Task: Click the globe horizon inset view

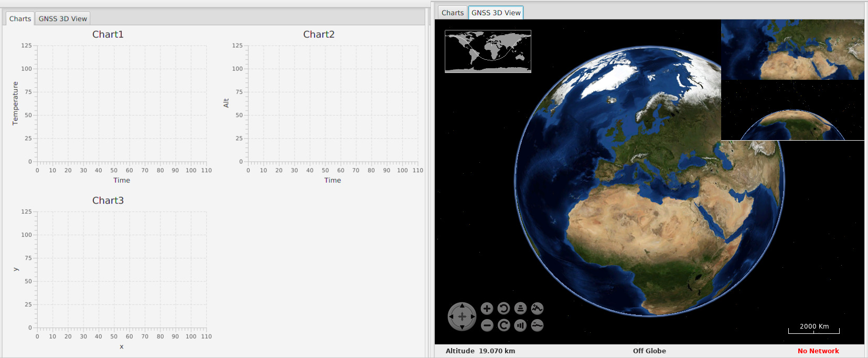Action: pos(792,110)
